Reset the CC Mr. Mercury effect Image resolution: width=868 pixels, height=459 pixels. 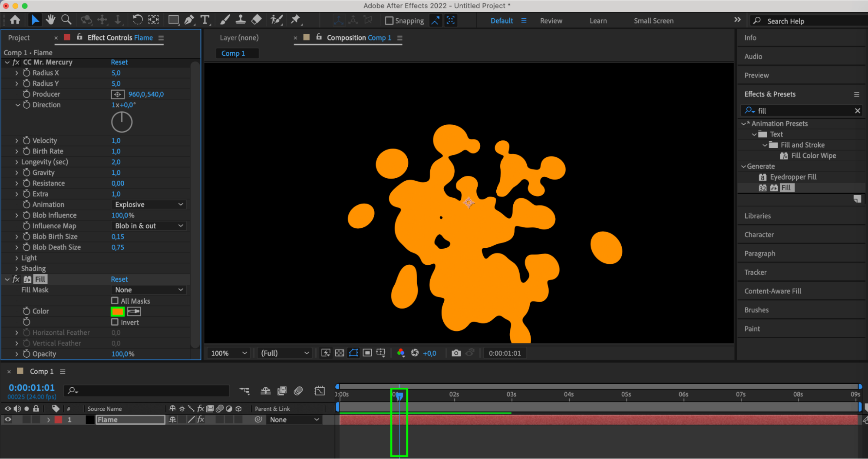point(119,62)
